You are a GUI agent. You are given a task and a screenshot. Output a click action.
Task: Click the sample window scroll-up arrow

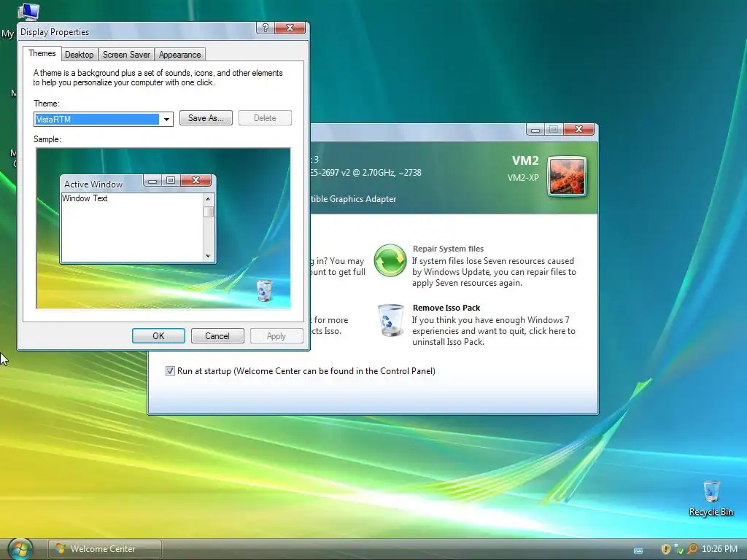208,198
